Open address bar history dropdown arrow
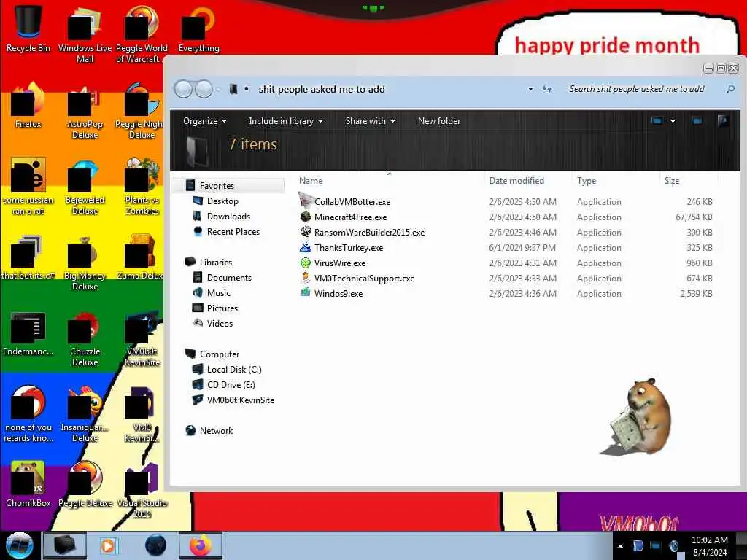Image resolution: width=747 pixels, height=560 pixels. tap(530, 89)
